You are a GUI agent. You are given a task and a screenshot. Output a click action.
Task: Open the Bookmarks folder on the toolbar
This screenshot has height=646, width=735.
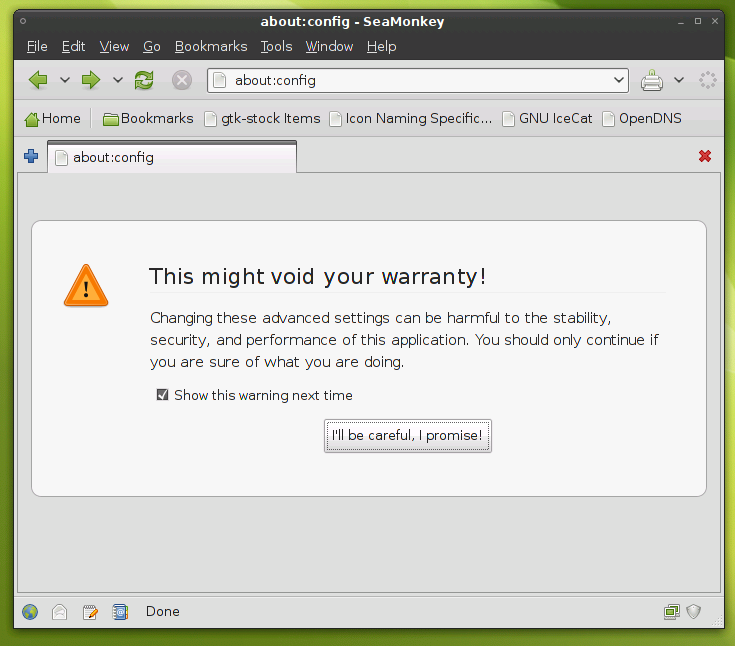point(148,119)
